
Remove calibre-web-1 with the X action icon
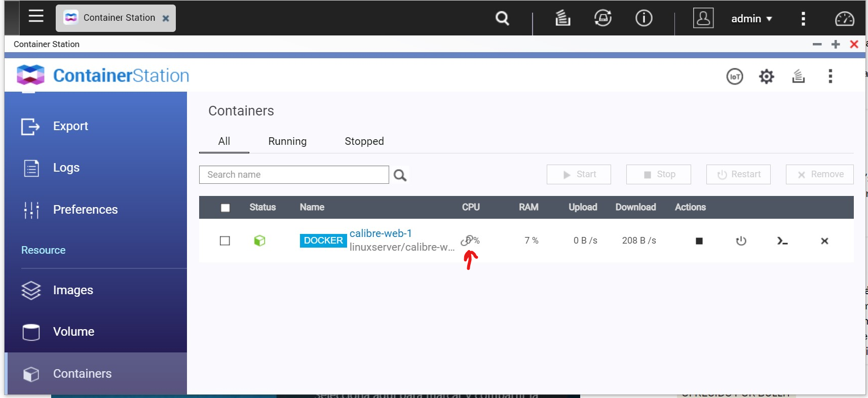[824, 241]
